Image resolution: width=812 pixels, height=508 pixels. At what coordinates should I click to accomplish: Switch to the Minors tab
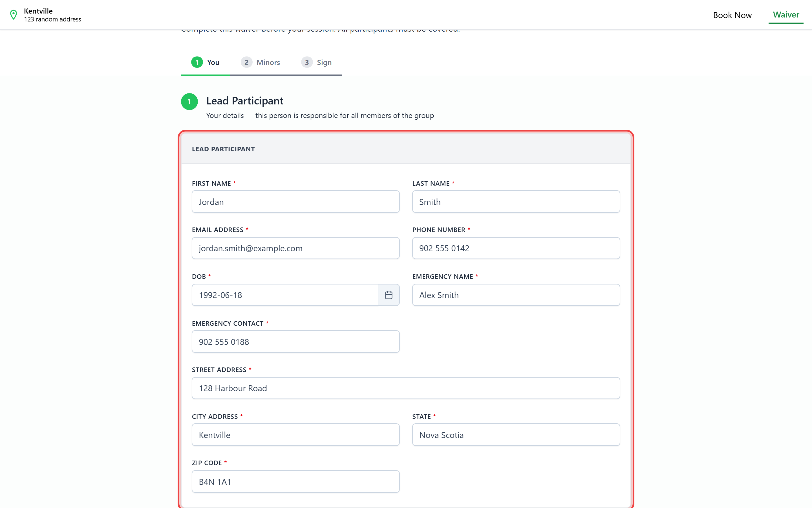pyautogui.click(x=260, y=62)
